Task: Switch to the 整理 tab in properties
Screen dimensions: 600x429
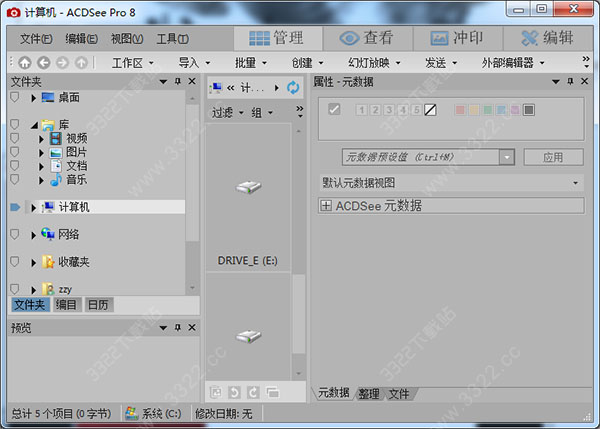Action: [x=369, y=393]
